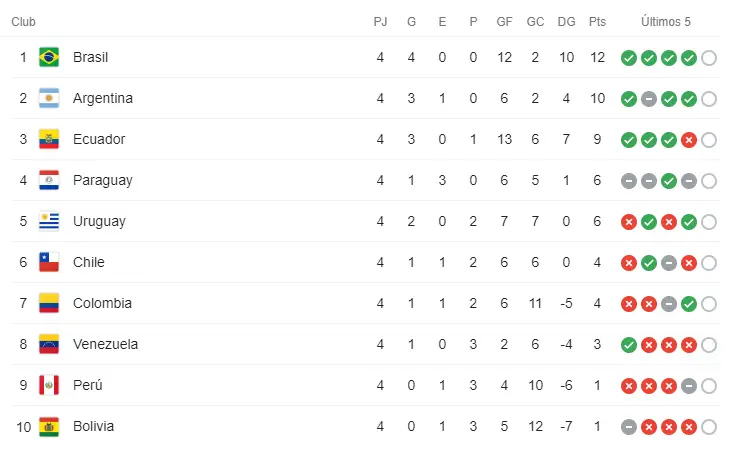The width and height of the screenshot is (745, 459).
Task: Click Paraguay's green win indicator
Action: tap(669, 181)
